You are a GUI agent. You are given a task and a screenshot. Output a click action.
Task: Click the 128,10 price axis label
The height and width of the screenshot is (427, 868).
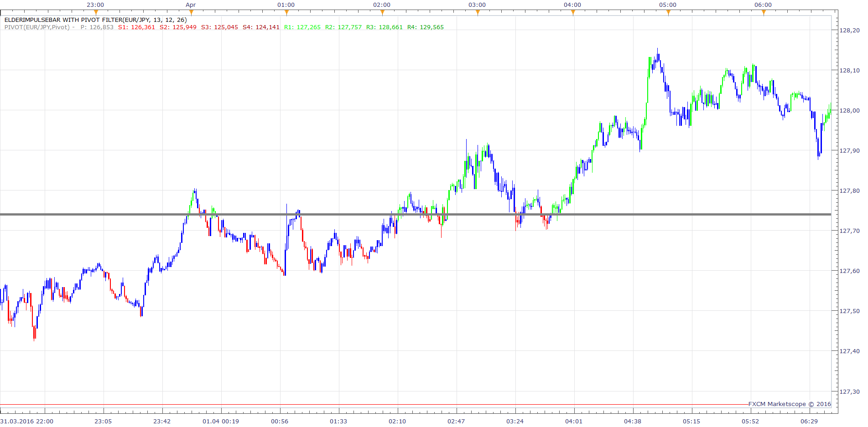pos(850,71)
